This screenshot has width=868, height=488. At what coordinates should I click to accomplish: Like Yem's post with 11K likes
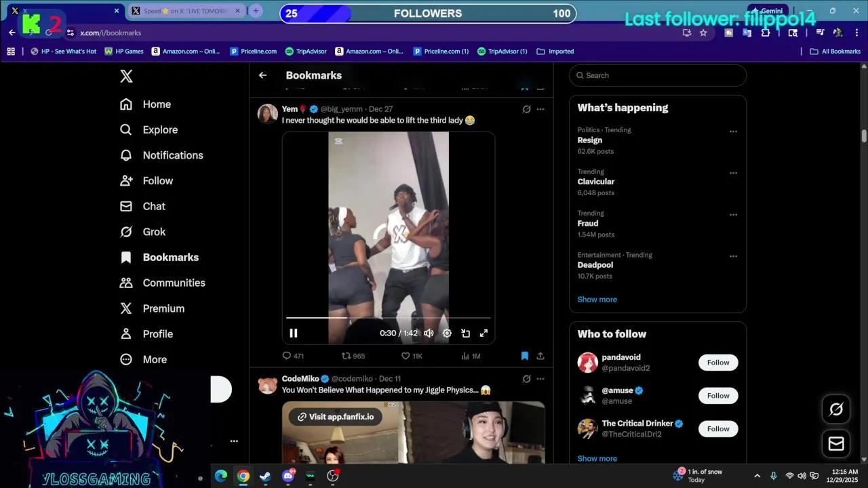[412, 356]
